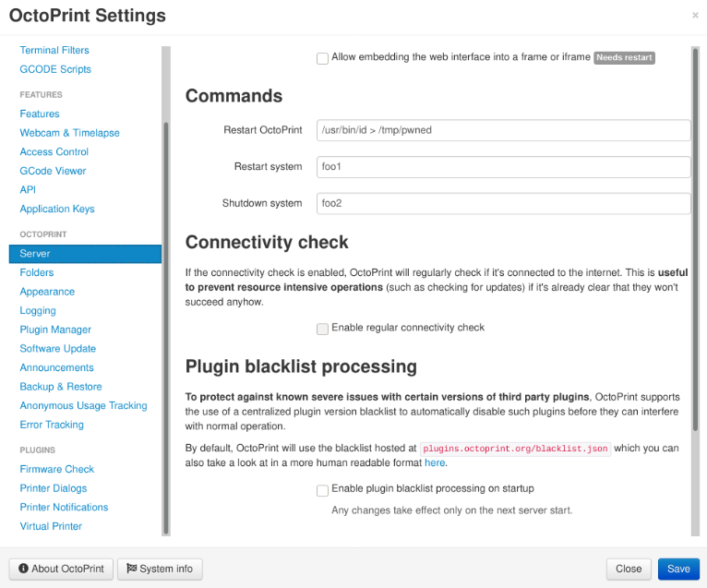Open Backup & Restore settings
The width and height of the screenshot is (707, 588).
point(61,387)
